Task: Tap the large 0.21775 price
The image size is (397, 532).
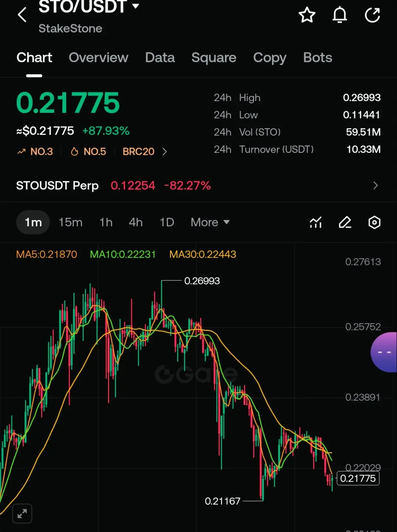Action: 68,103
